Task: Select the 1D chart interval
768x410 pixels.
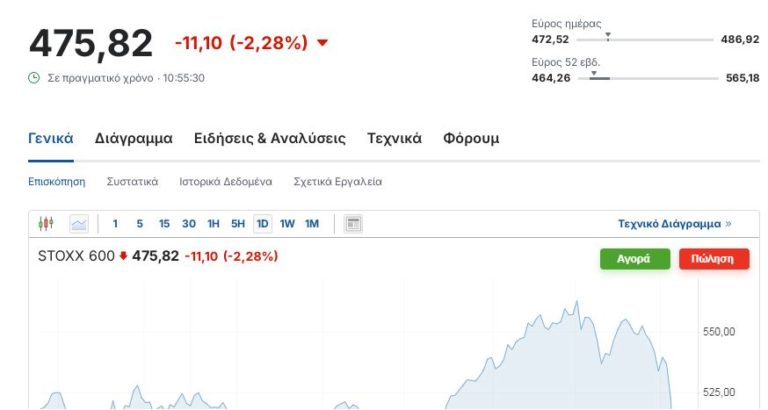Action: [262, 224]
